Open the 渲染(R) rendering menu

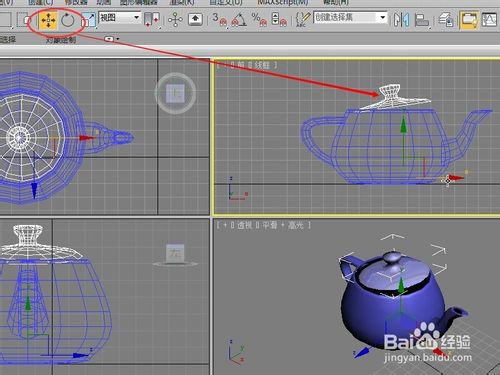[182, 2]
